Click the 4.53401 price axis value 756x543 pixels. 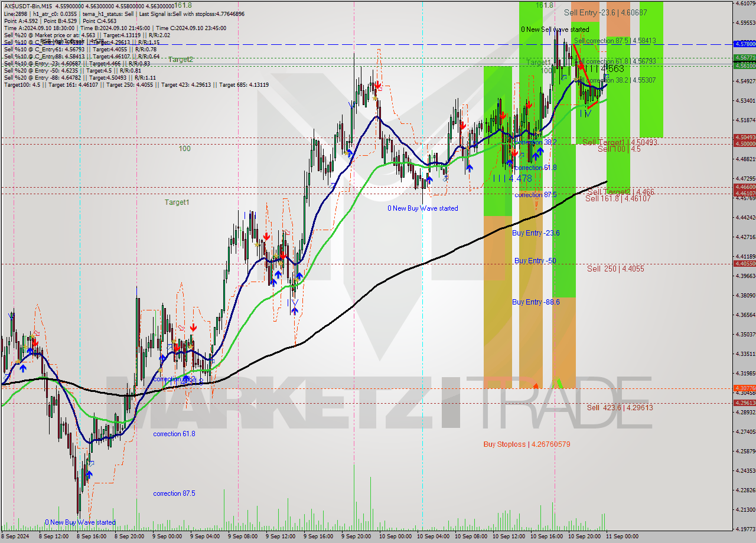(745, 100)
